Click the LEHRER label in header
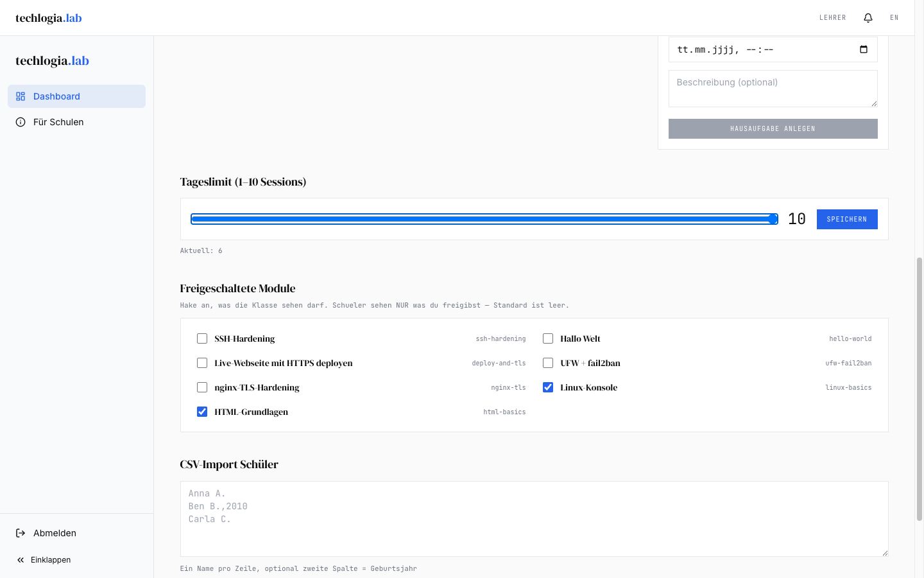The width and height of the screenshot is (924, 578). click(833, 18)
